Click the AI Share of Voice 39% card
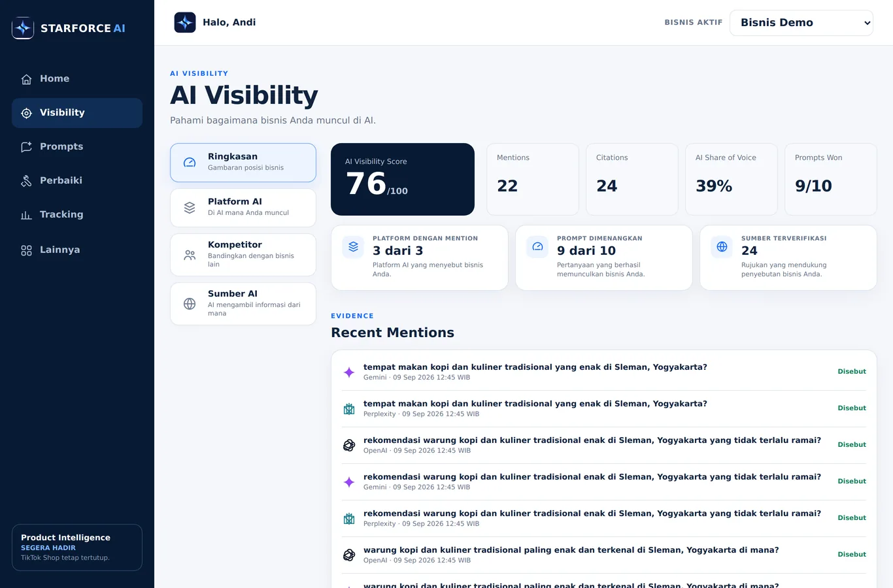 coord(732,180)
